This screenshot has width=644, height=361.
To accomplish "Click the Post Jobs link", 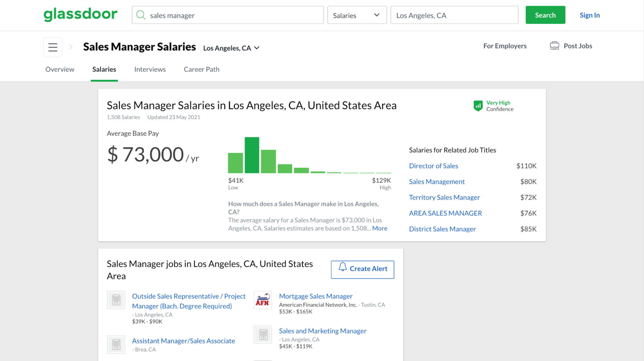I will pos(578,46).
